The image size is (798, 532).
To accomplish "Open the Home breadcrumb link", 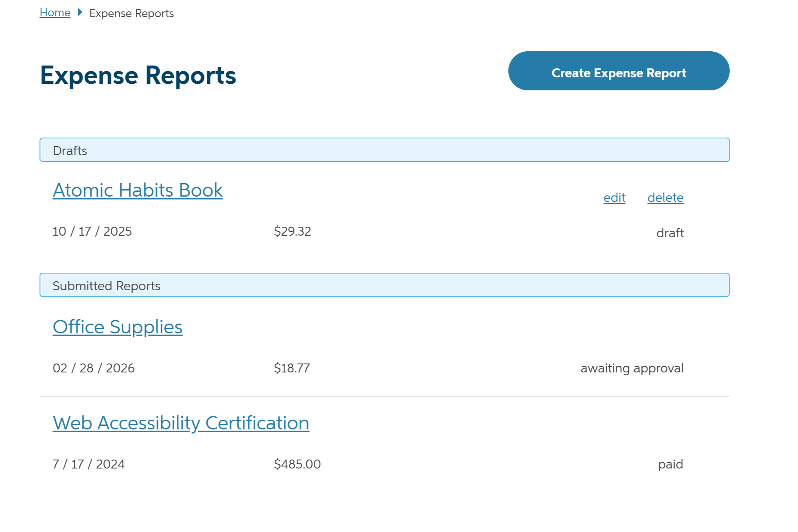I will point(55,13).
